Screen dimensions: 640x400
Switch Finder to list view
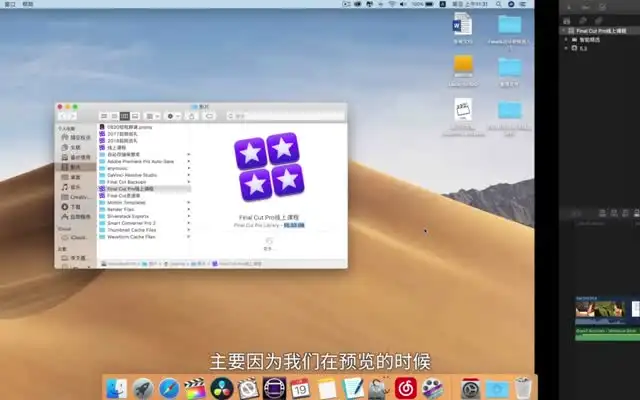tap(114, 116)
